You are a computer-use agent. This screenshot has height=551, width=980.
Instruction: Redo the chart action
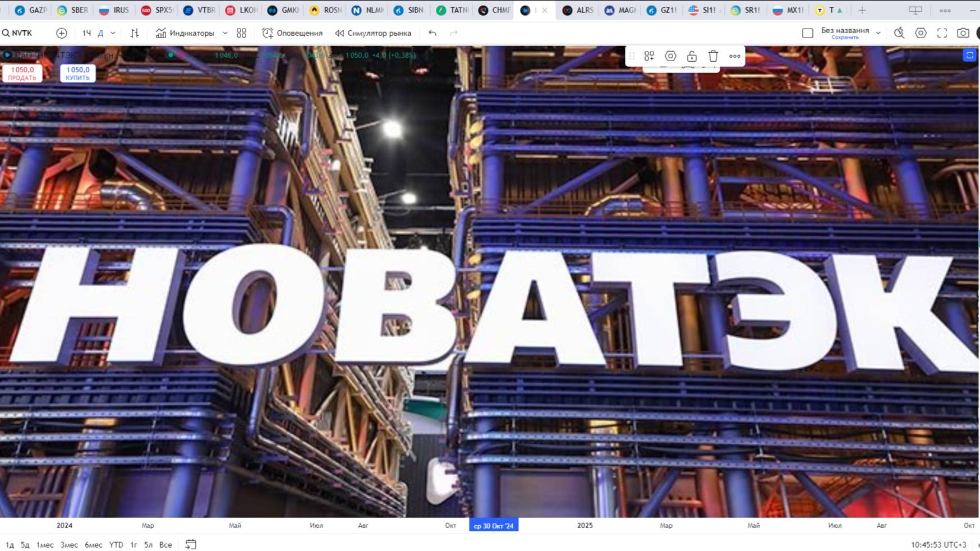(454, 33)
